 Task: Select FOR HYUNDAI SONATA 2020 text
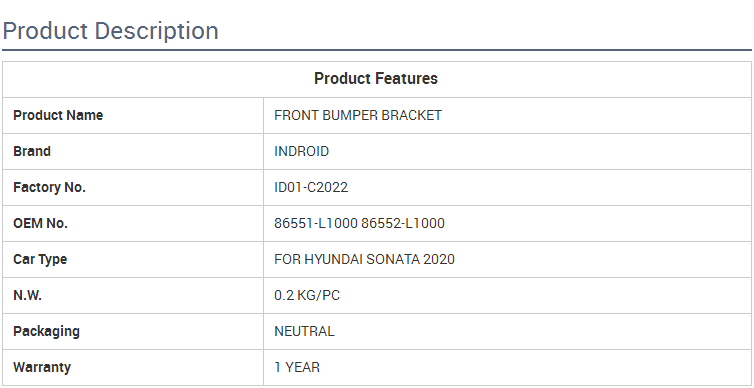pos(364,260)
